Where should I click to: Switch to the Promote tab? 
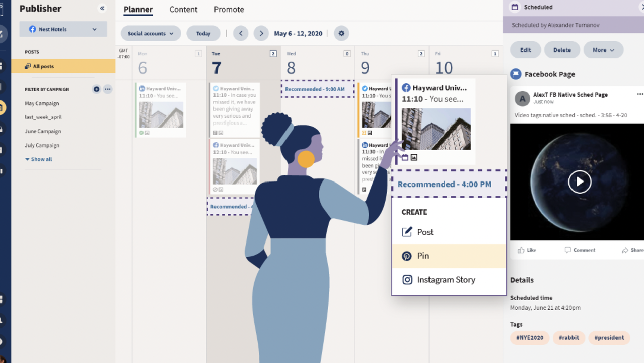pos(229,10)
